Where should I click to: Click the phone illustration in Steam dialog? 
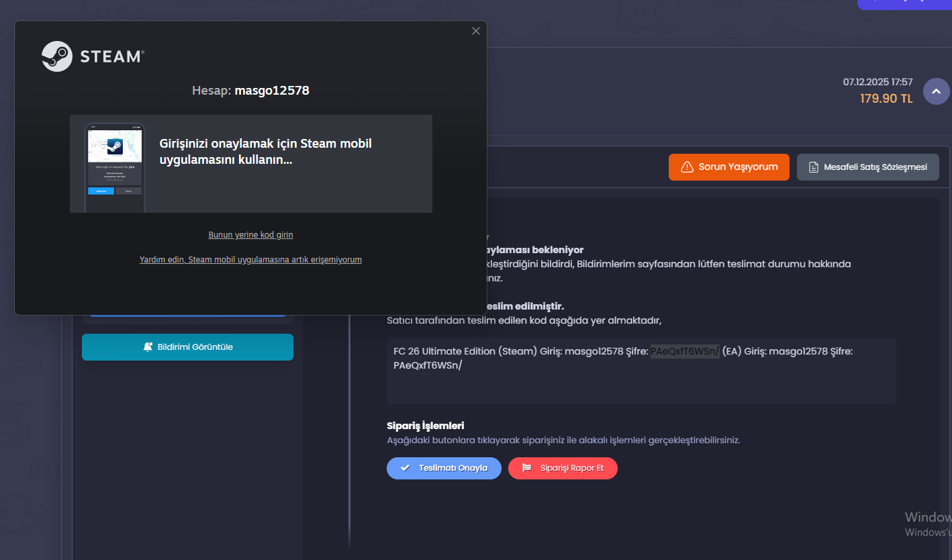pyautogui.click(x=115, y=167)
